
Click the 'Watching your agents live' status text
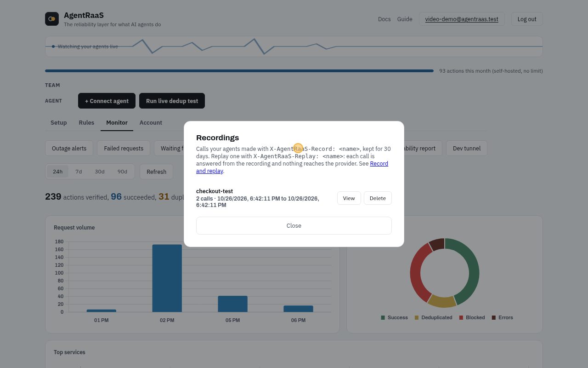click(x=88, y=46)
